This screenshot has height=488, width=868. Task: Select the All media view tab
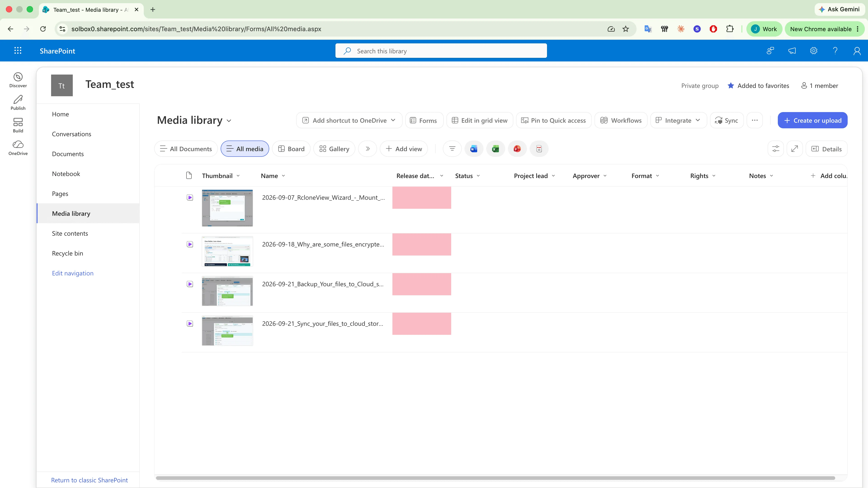(x=245, y=148)
